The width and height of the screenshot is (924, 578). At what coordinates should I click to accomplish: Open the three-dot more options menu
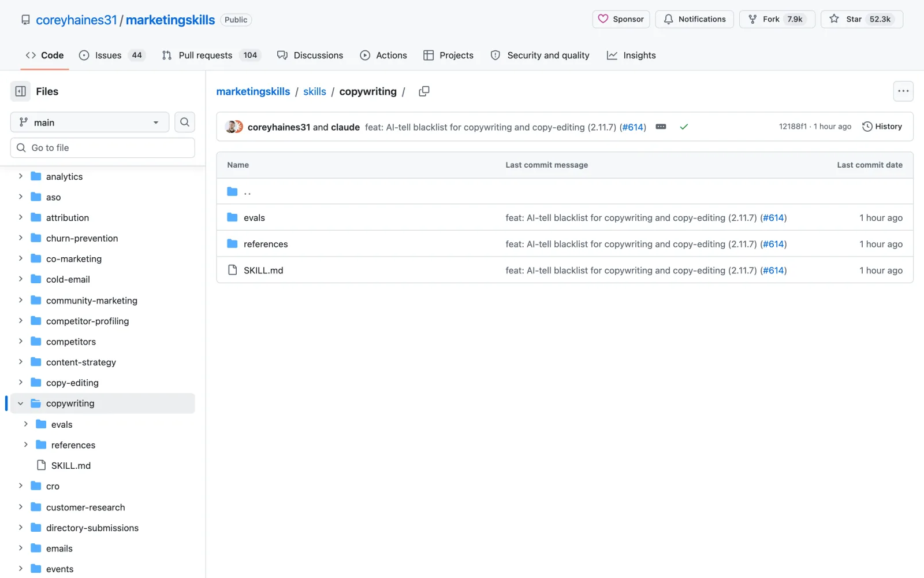tap(903, 91)
